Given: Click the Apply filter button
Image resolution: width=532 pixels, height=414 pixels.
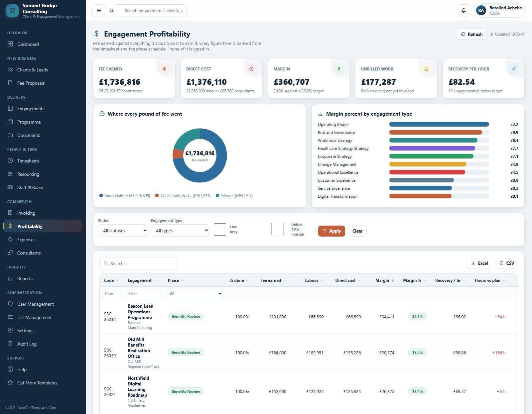Looking at the screenshot, I should click(332, 231).
